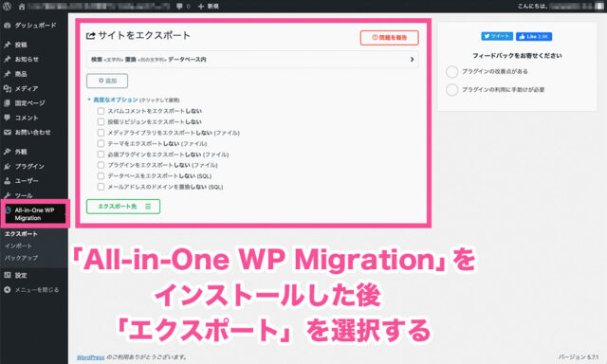Check データベースをエクスポートしない (SQL)

point(101,176)
